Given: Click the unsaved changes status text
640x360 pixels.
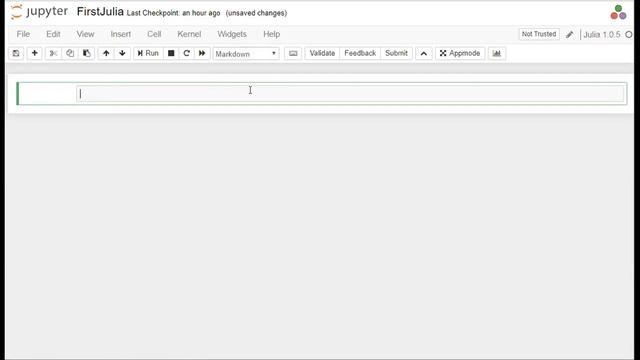Looking at the screenshot, I should 256,13.
